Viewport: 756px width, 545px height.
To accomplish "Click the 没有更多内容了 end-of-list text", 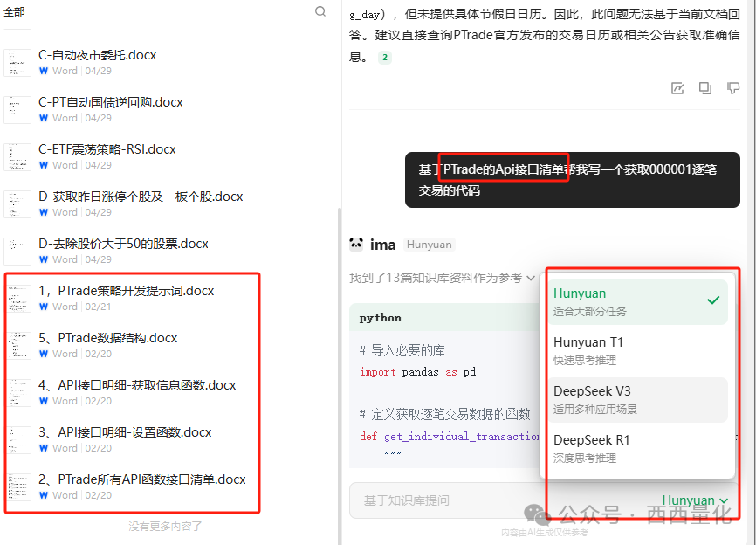I will click(165, 526).
